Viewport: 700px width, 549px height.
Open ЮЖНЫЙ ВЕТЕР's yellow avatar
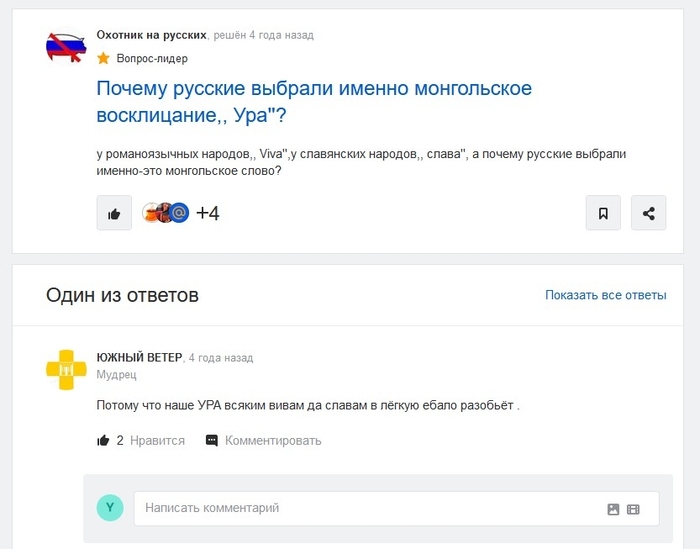[66, 369]
